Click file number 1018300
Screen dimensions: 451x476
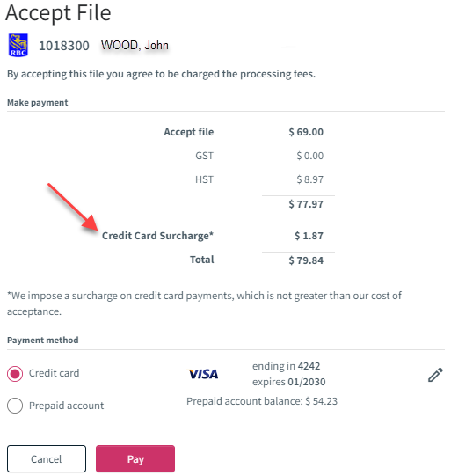click(64, 46)
